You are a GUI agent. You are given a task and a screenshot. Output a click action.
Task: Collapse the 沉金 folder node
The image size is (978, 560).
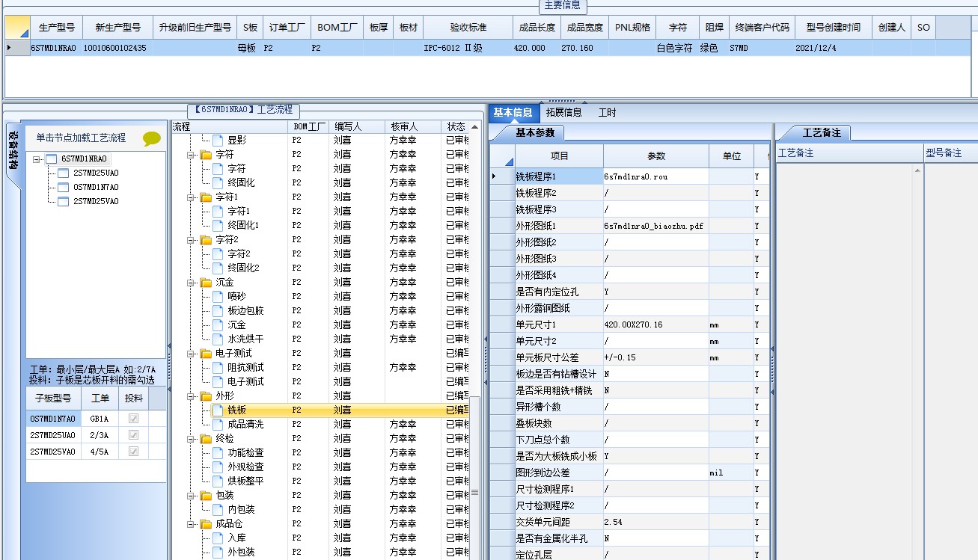tap(192, 283)
